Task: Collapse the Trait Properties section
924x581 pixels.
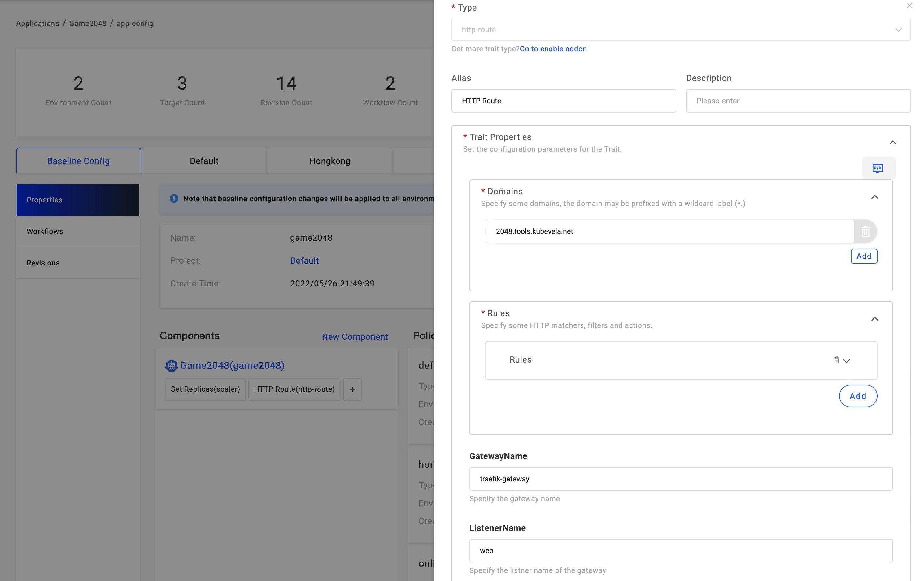Action: (x=892, y=143)
